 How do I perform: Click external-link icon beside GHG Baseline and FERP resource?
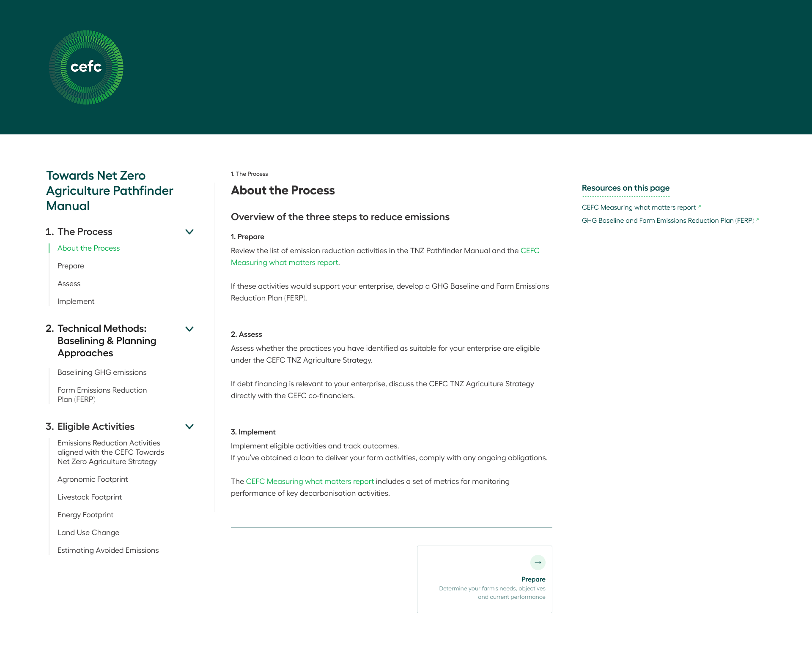coord(757,220)
